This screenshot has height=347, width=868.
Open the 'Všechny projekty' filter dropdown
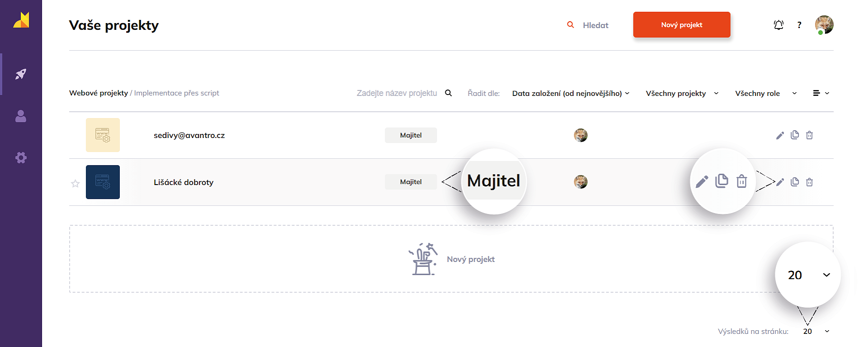(682, 93)
